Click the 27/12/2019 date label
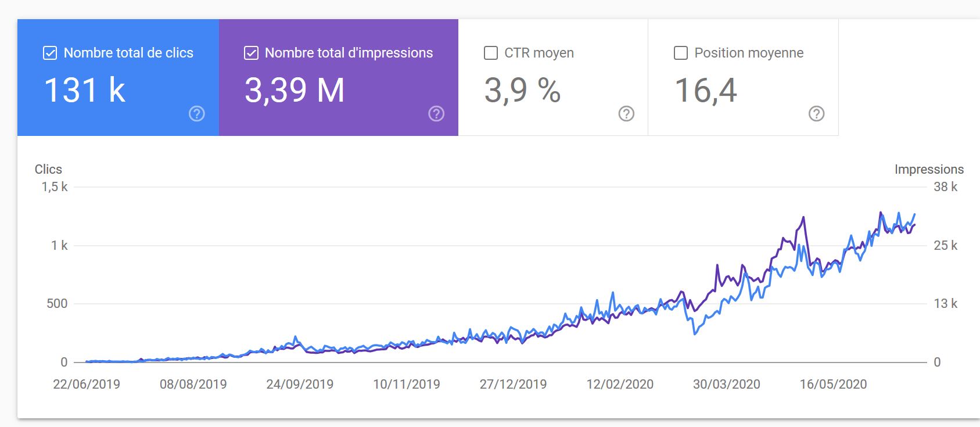Image resolution: width=980 pixels, height=427 pixels. [513, 384]
